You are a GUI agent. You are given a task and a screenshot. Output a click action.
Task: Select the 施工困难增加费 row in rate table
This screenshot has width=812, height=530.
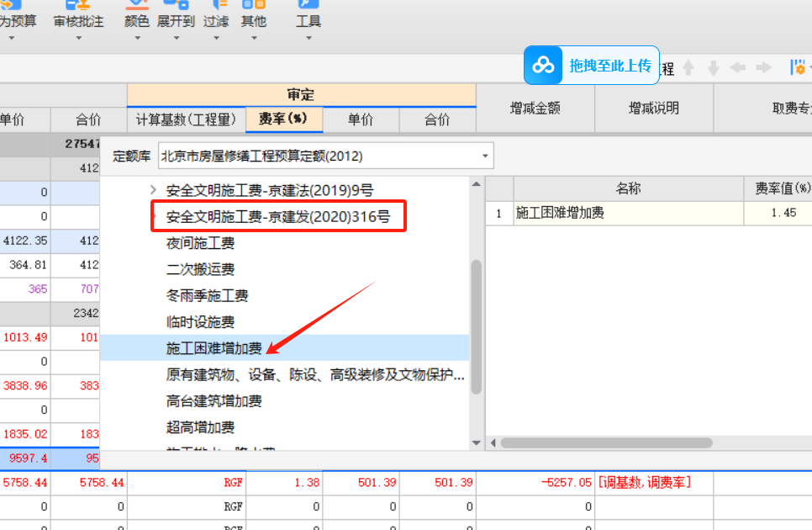[649, 213]
